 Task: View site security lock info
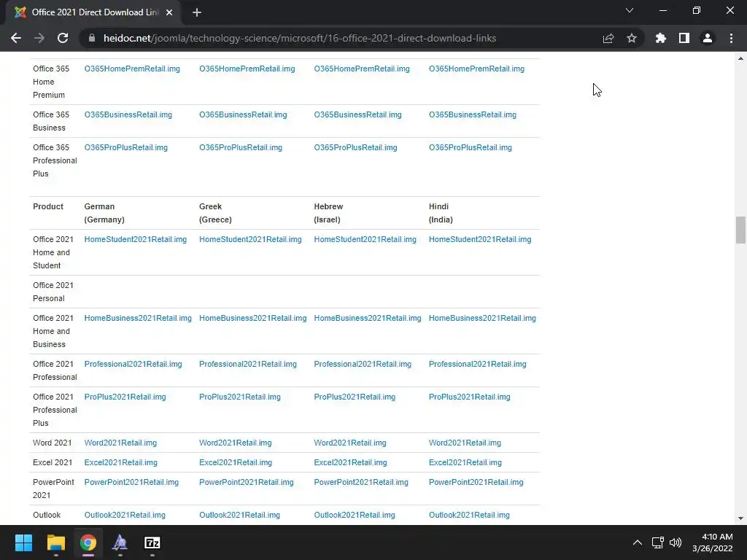pos(92,38)
